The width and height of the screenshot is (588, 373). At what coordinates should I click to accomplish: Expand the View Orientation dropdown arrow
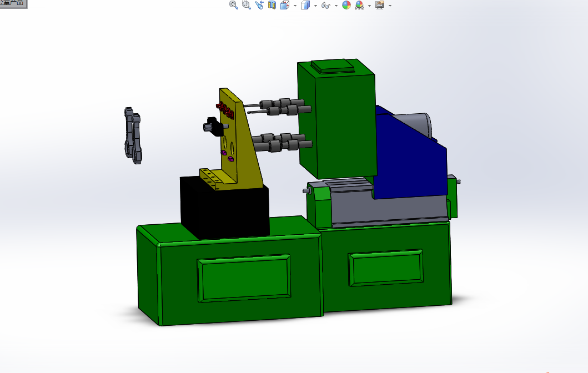pyautogui.click(x=295, y=6)
